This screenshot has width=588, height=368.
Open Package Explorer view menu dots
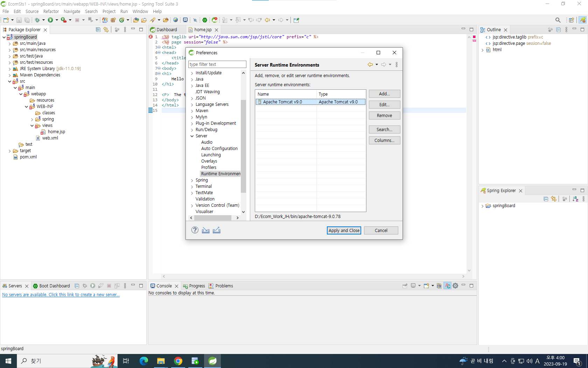[x=125, y=30]
